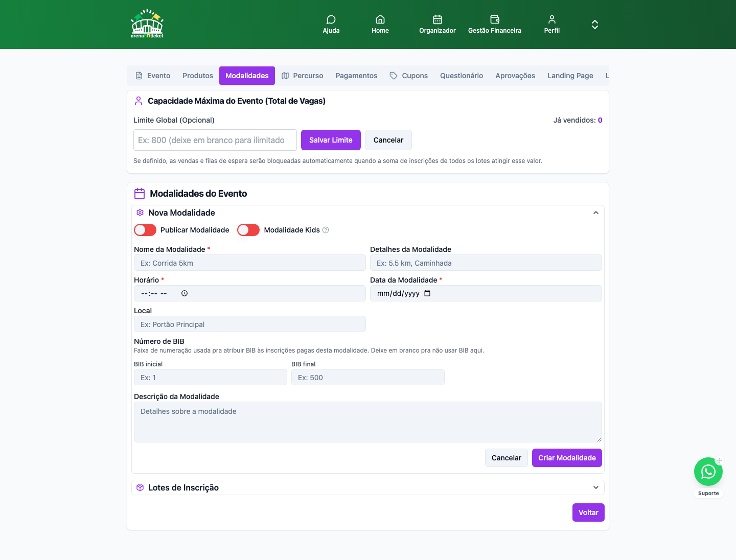This screenshot has width=736, height=560.
Task: Focus the Nome da Modalidade field
Action: pos(250,263)
